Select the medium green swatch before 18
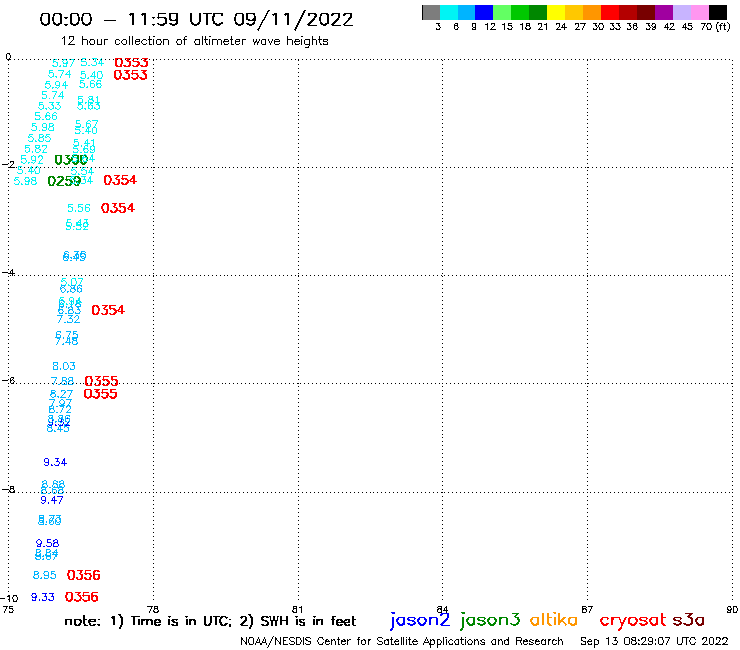The height and width of the screenshot is (650, 740). (520, 12)
